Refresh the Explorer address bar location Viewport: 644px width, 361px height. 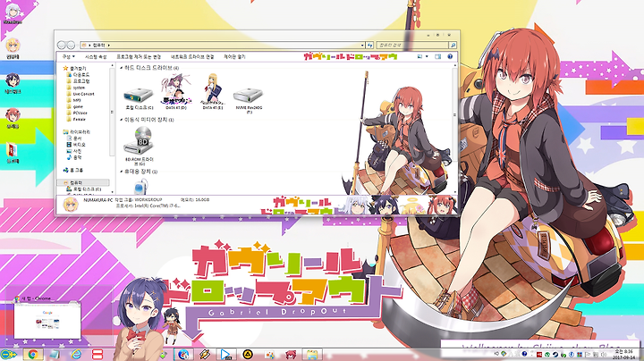[x=369, y=45]
